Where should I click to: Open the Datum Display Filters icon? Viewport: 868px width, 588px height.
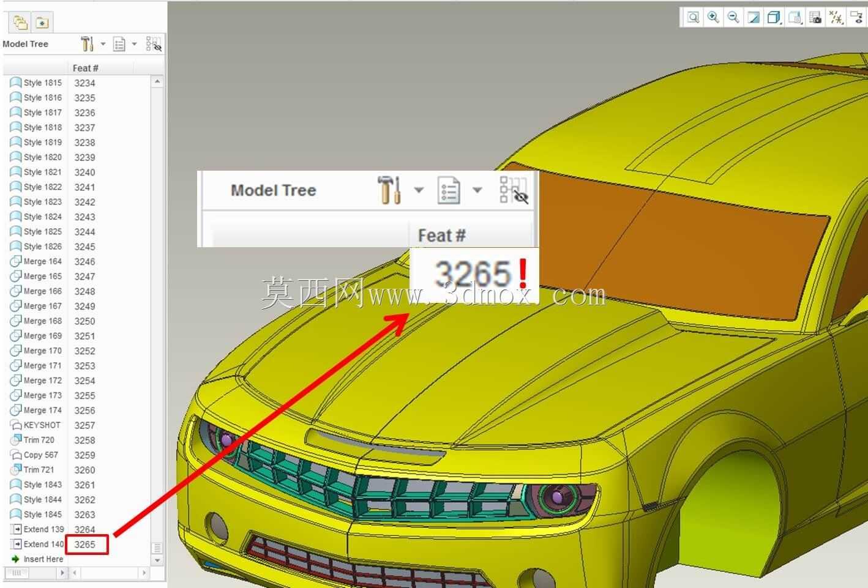[836, 17]
